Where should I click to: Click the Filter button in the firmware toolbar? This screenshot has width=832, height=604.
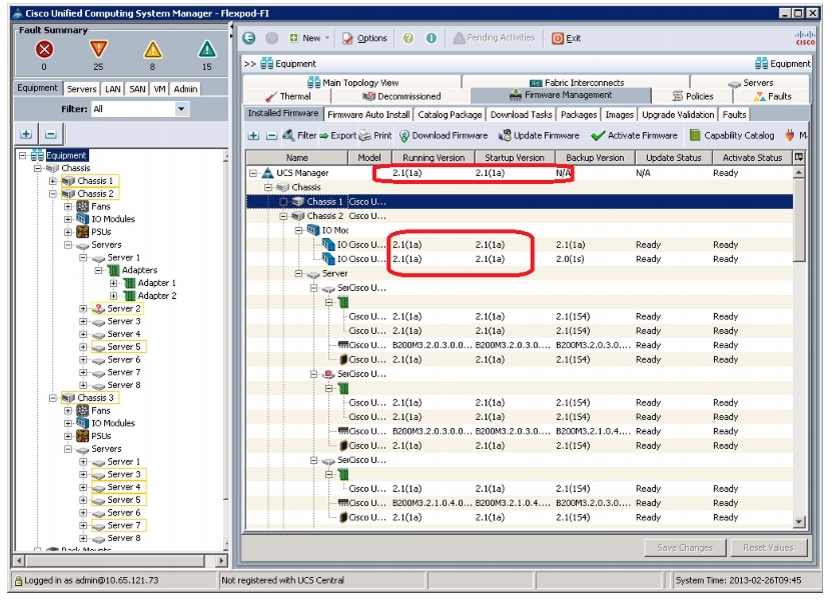[299, 136]
